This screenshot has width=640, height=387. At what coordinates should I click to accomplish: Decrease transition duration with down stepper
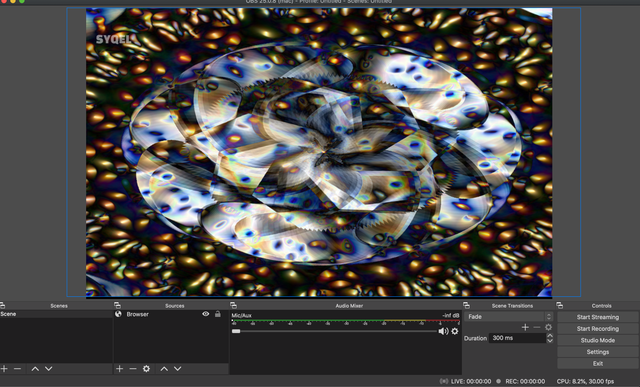(x=550, y=340)
